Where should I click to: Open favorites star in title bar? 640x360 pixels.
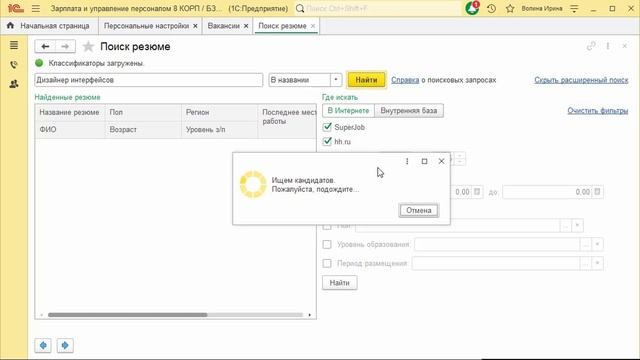(x=510, y=8)
